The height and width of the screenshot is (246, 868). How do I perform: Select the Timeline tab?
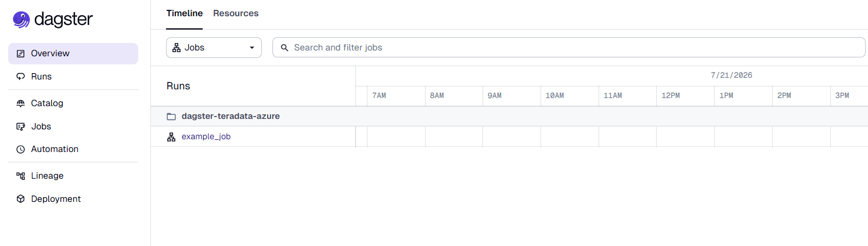(185, 13)
